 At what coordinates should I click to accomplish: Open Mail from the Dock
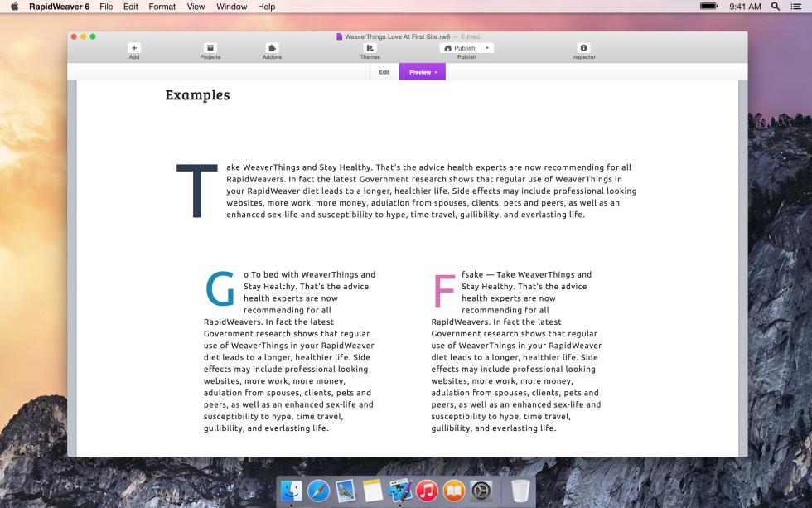(x=346, y=491)
